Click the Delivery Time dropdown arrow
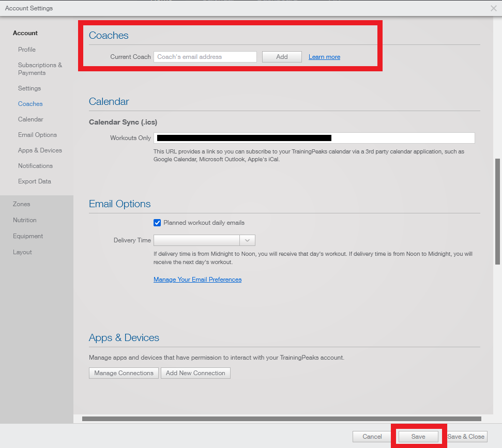The width and height of the screenshot is (502, 448). (x=248, y=240)
